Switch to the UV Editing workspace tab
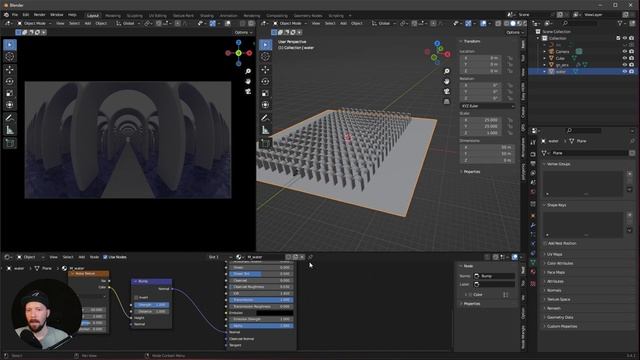The image size is (640, 360). (x=158, y=16)
